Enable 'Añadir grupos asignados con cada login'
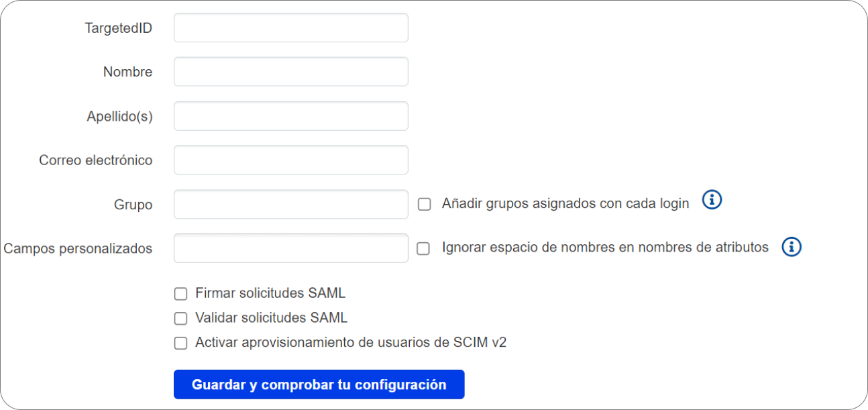Image resolution: width=868 pixels, height=410 pixels. (424, 204)
